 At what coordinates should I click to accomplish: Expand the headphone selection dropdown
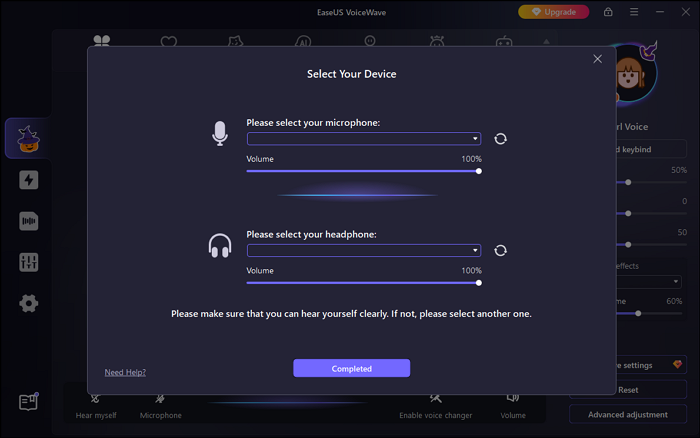click(364, 251)
